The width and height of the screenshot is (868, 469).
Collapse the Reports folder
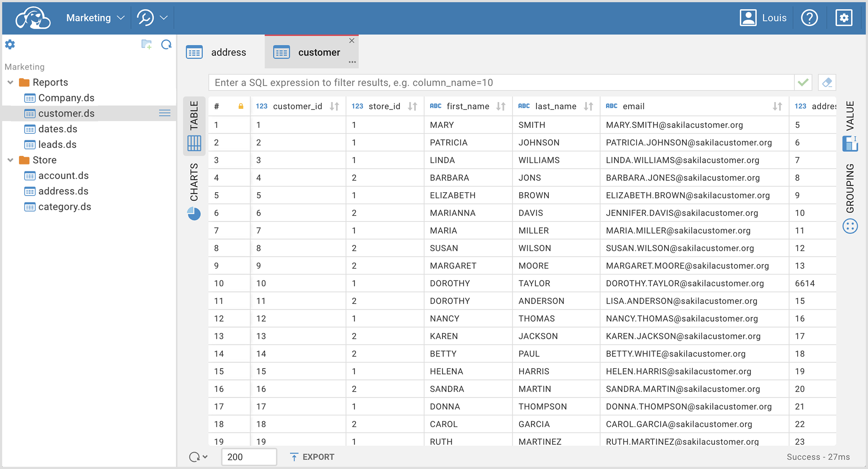(10, 82)
